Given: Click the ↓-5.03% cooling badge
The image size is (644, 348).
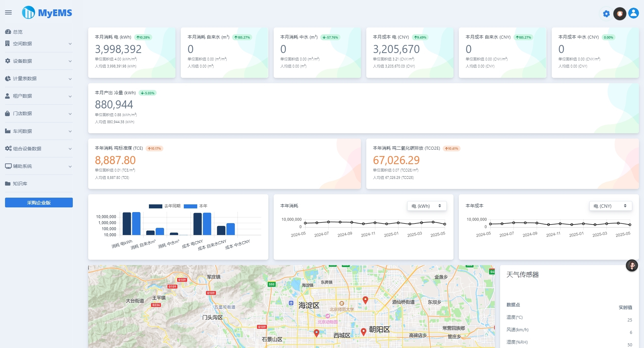Looking at the screenshot, I should (148, 93).
